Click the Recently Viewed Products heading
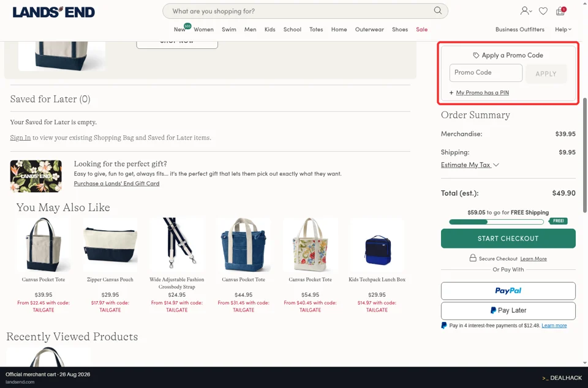This screenshot has height=388, width=588. 72,337
